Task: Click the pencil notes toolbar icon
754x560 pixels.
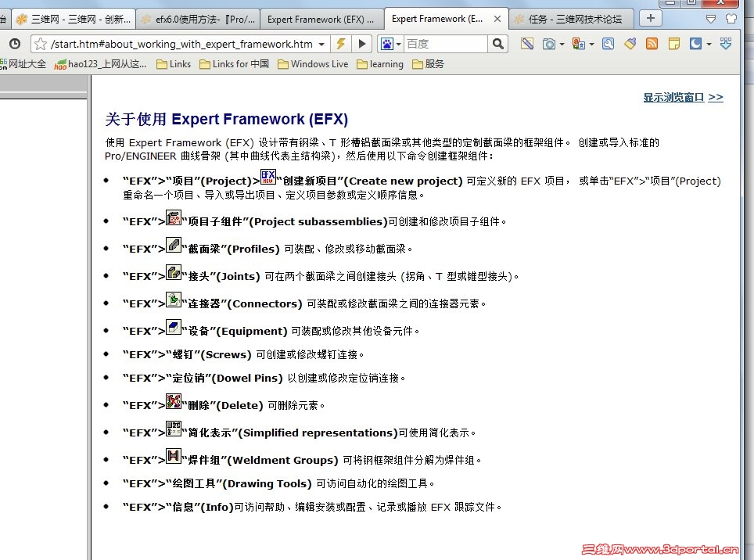Action: (527, 45)
